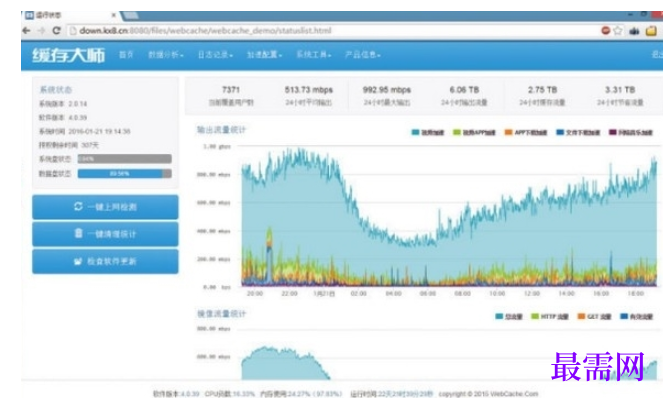
Task: Click the 一键清理统计 button
Action: coord(105,234)
